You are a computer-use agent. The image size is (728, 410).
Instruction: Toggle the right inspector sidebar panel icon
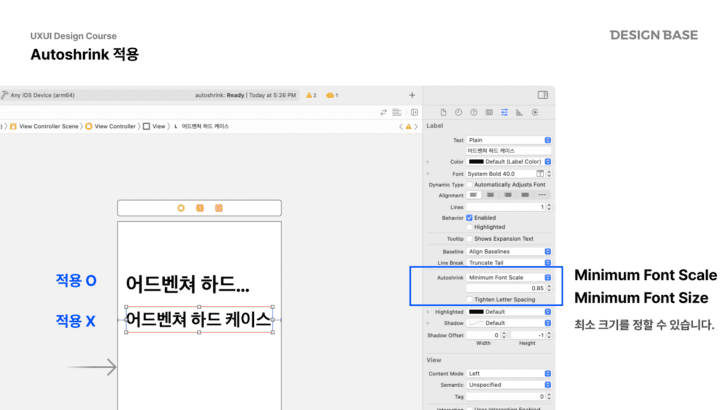pos(543,95)
